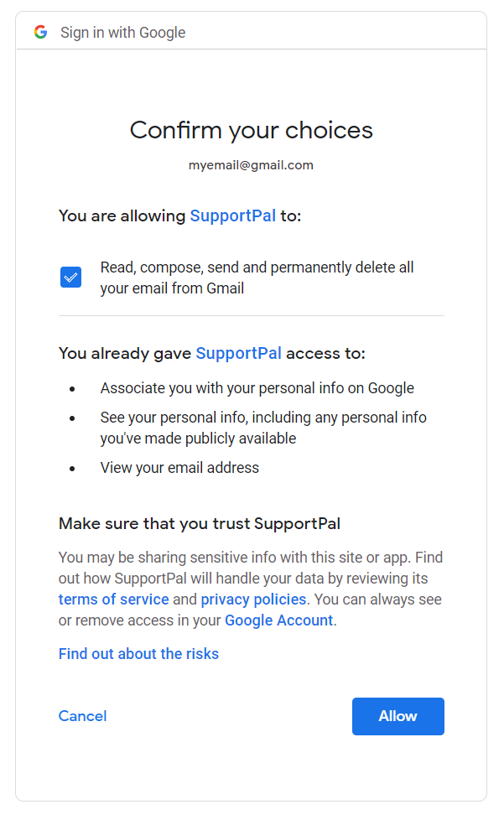The image size is (504, 815).
Task: Click the Google G logo
Action: 40,32
